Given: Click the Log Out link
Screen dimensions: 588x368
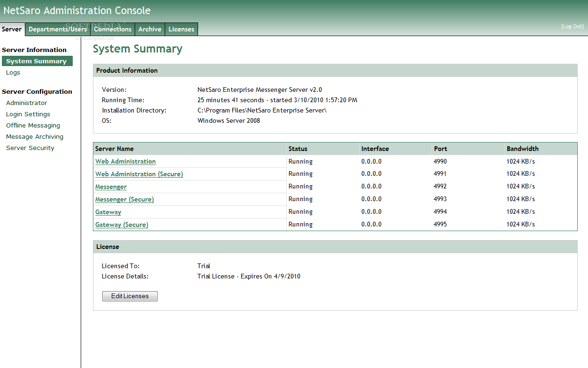Looking at the screenshot, I should click(573, 26).
